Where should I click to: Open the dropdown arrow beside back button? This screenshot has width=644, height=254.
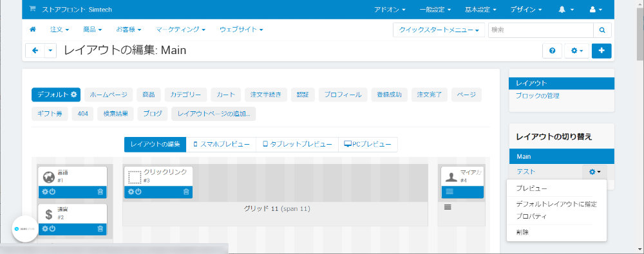50,50
